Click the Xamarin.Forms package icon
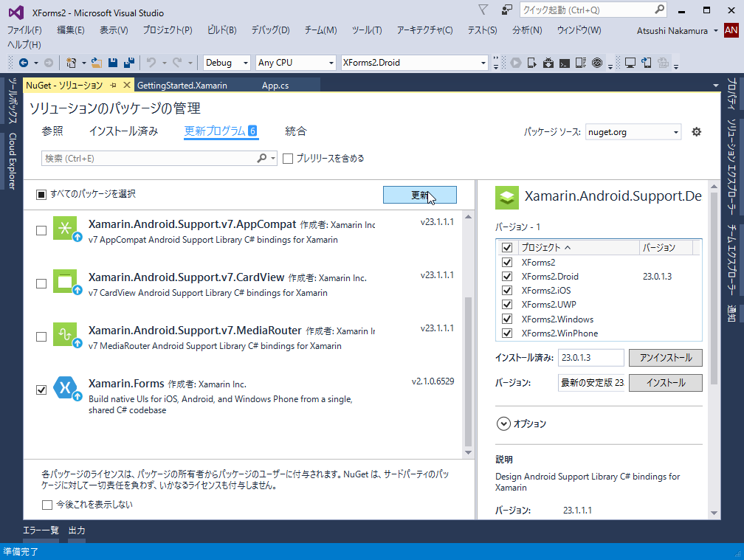 point(66,388)
